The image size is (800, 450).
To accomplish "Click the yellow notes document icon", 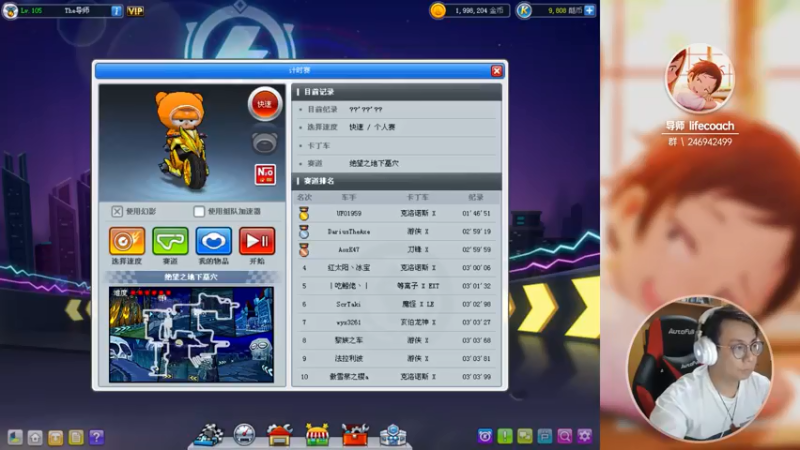I will pyautogui.click(x=76, y=437).
